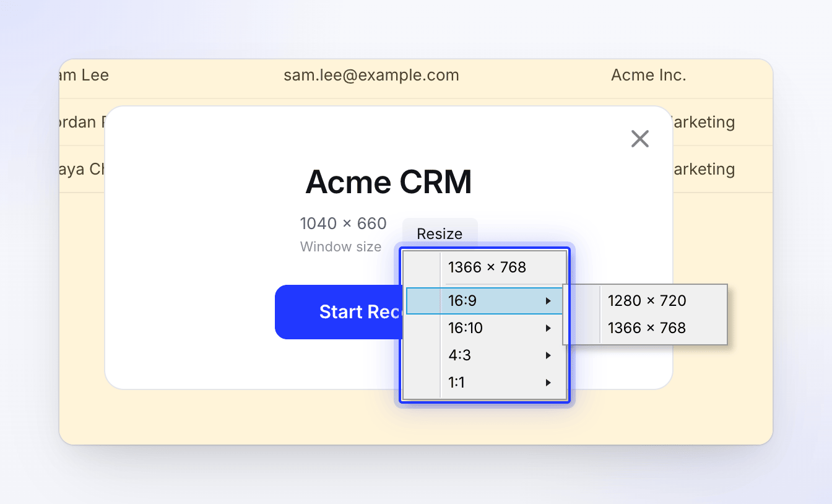Click the Window size label text

(x=341, y=247)
